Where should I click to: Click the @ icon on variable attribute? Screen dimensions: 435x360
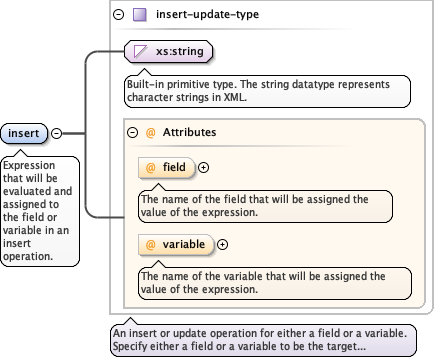tap(151, 245)
